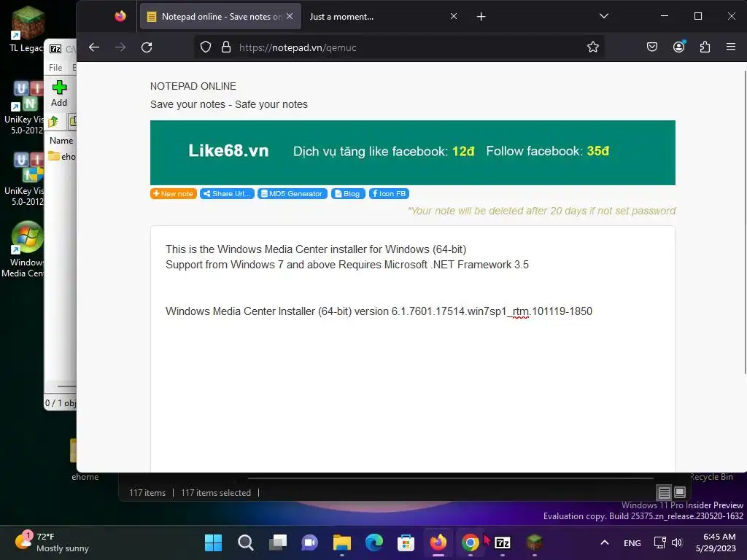Close the Just a moment tab
747x560 pixels.
(x=454, y=16)
